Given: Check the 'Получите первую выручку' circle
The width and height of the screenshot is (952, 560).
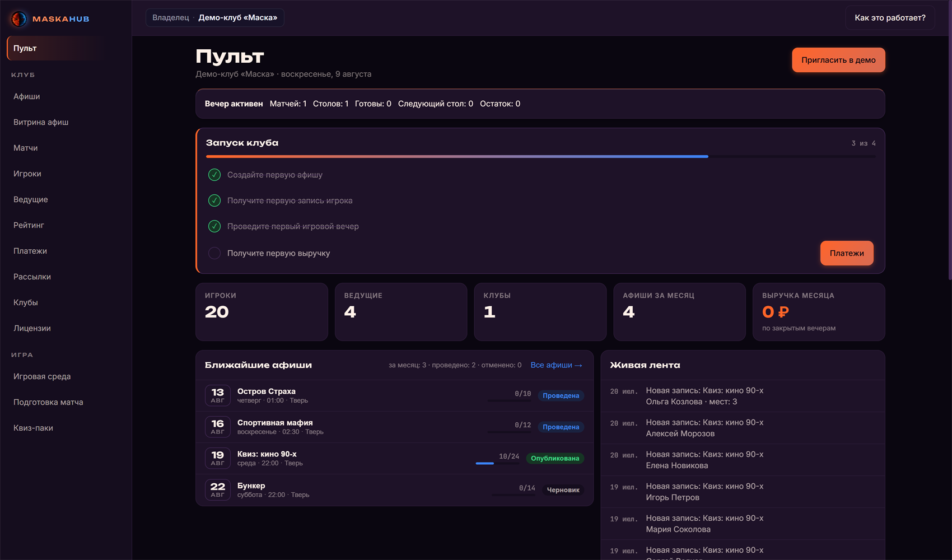Looking at the screenshot, I should pos(214,253).
